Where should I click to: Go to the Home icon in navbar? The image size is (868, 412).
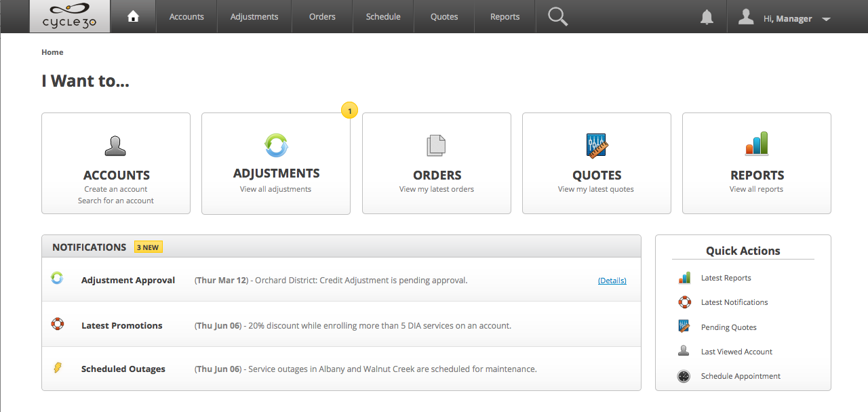tap(133, 16)
